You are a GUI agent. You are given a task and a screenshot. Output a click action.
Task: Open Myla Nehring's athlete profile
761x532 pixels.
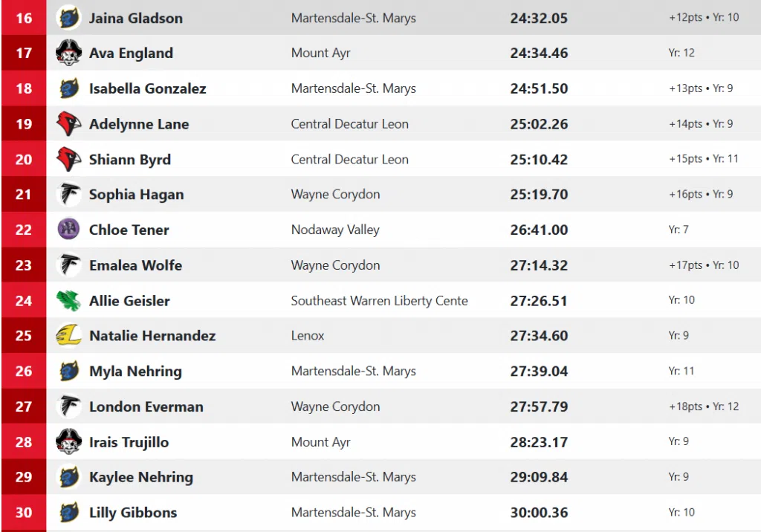[135, 372]
